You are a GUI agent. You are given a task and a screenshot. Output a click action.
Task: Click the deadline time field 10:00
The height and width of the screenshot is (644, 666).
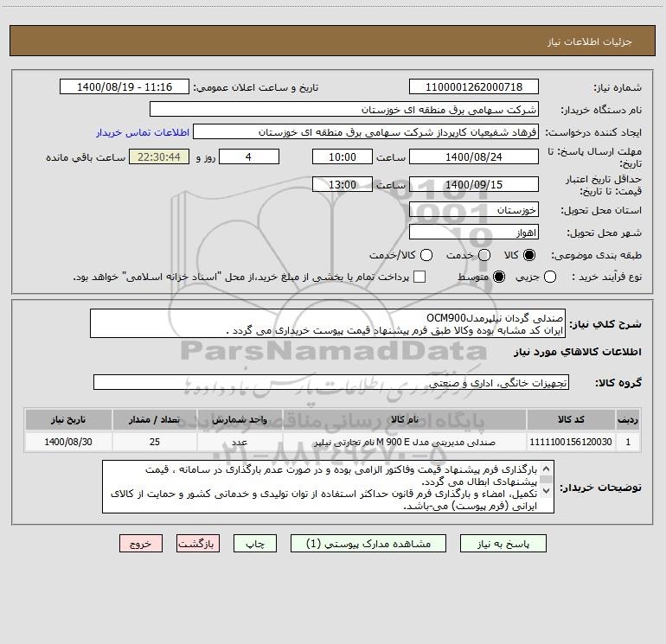[x=343, y=156]
